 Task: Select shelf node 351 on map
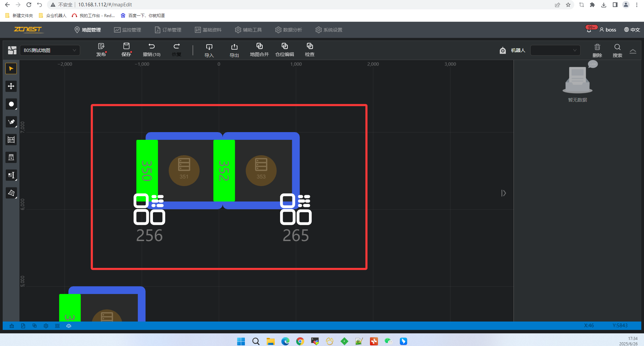(184, 171)
